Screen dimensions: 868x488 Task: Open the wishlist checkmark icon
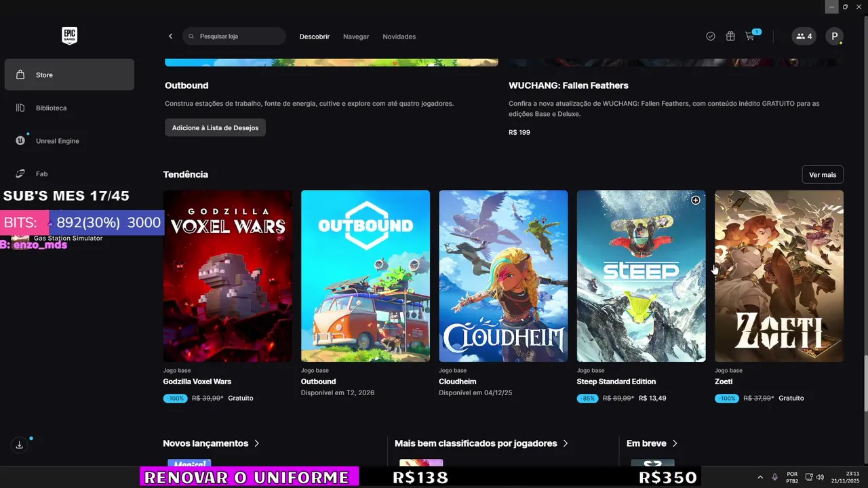point(710,37)
